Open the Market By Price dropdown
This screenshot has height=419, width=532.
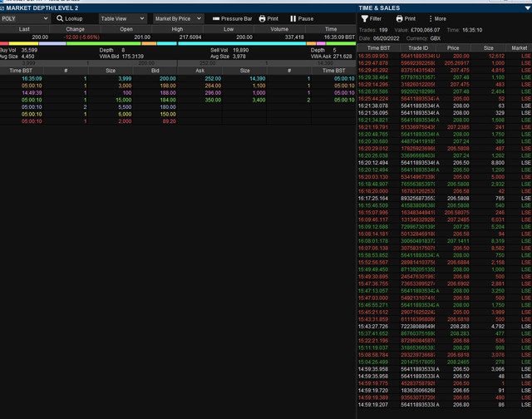pos(178,18)
